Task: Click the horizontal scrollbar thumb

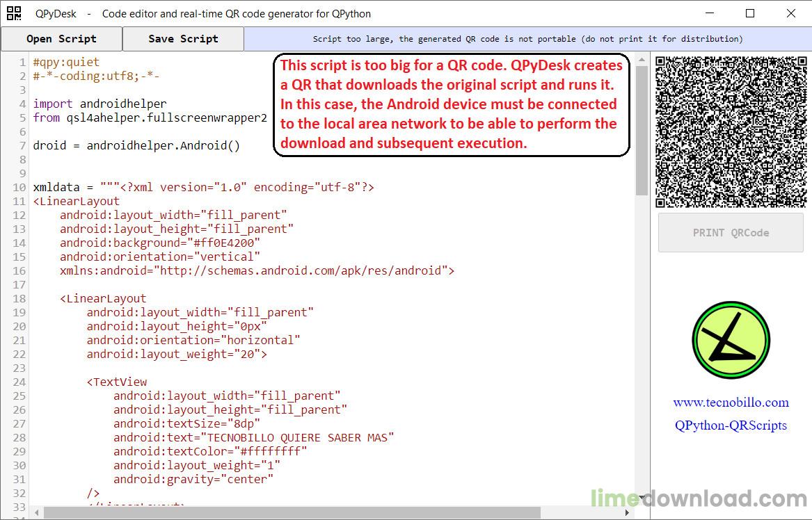Action: point(292,513)
